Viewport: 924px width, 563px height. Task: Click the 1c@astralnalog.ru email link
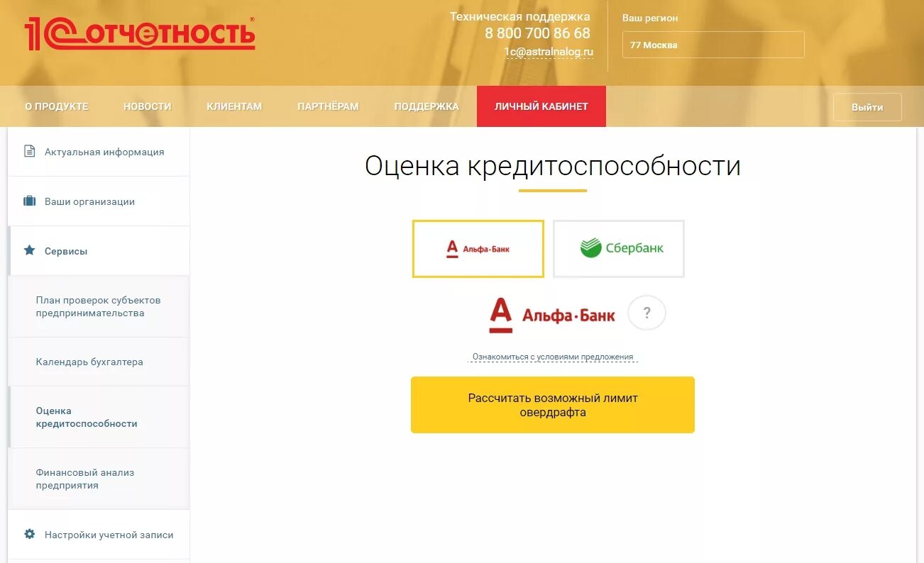549,52
